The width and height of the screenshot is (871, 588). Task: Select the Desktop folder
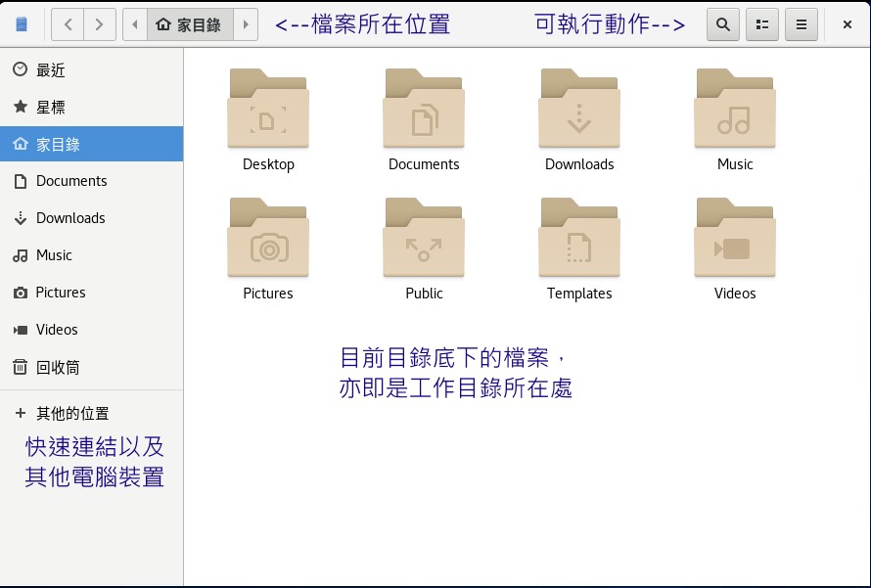pos(267,108)
